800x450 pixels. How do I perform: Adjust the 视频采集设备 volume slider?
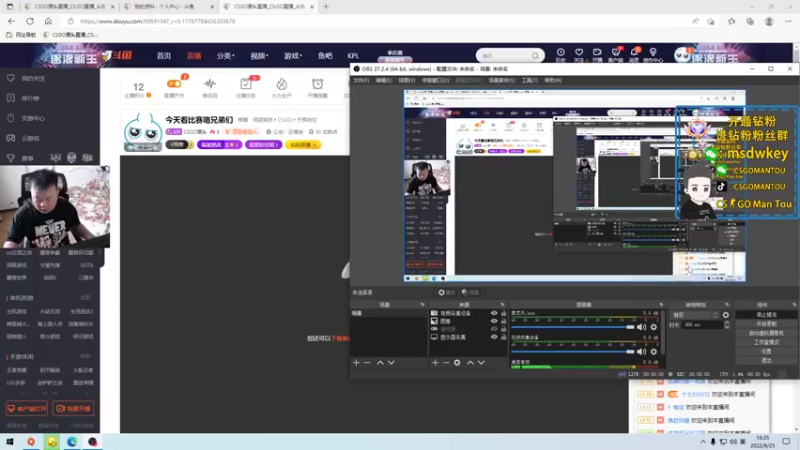[572, 352]
